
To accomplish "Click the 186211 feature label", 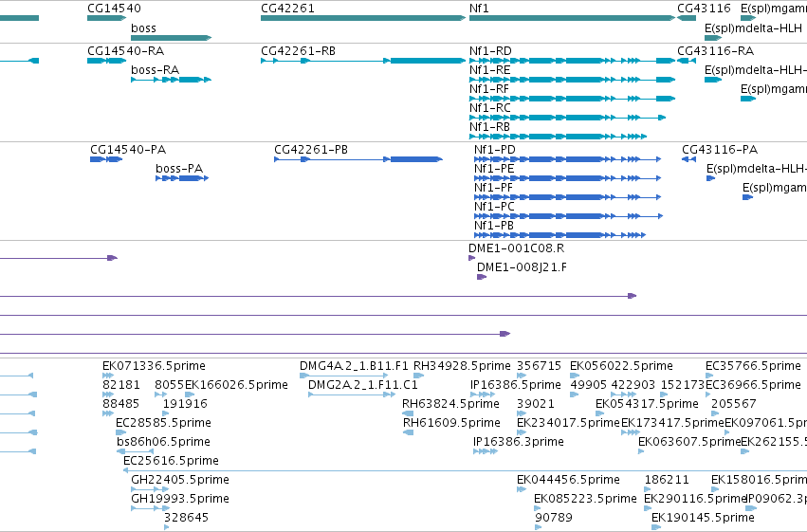I will 667,480.
